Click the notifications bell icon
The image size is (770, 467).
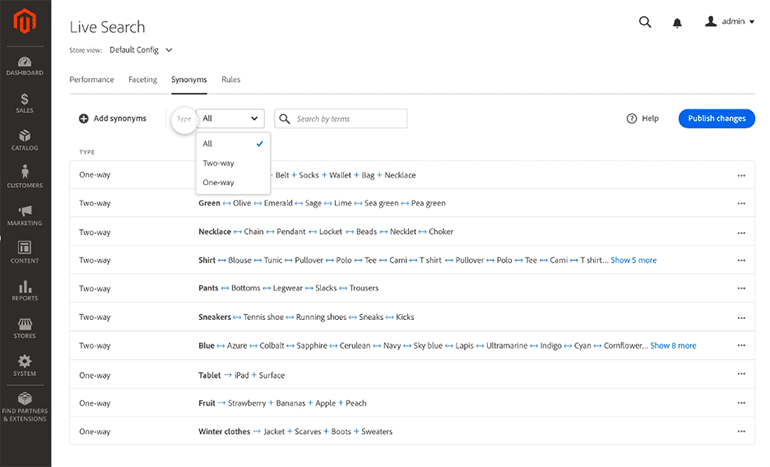click(677, 22)
